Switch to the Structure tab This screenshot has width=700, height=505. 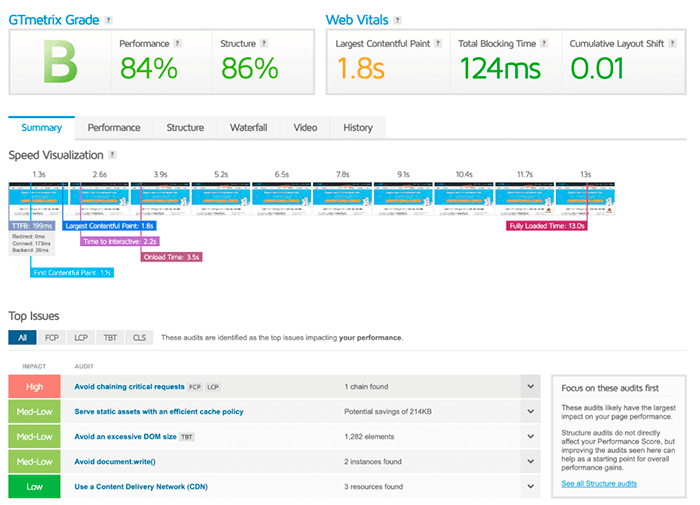[185, 128]
